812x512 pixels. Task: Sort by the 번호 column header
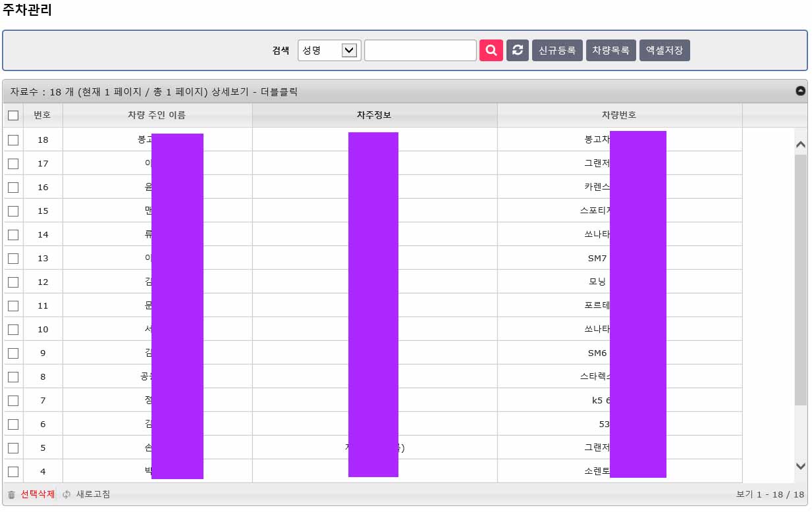pyautogui.click(x=42, y=115)
